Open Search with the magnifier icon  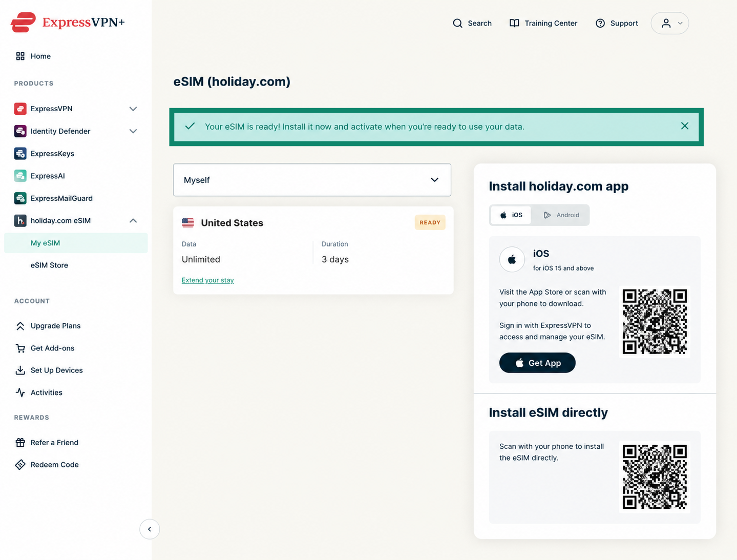tap(457, 23)
